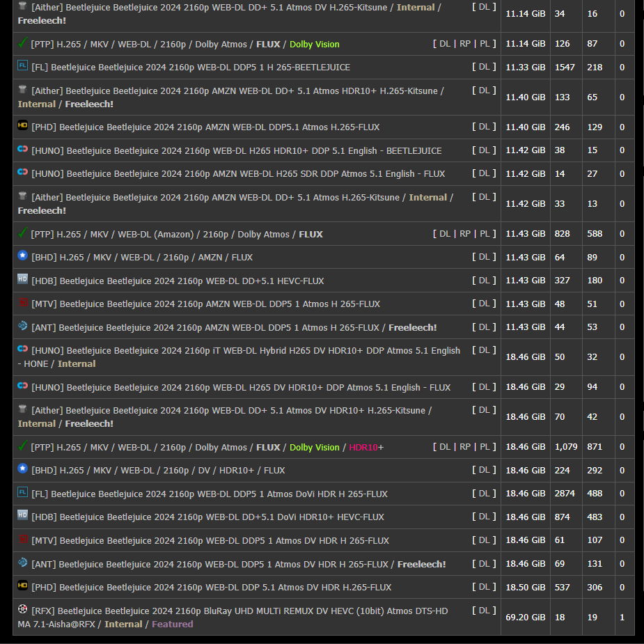Click the "292" count cell
Image resolution: width=644 pixels, height=644 pixels.
tap(599, 470)
